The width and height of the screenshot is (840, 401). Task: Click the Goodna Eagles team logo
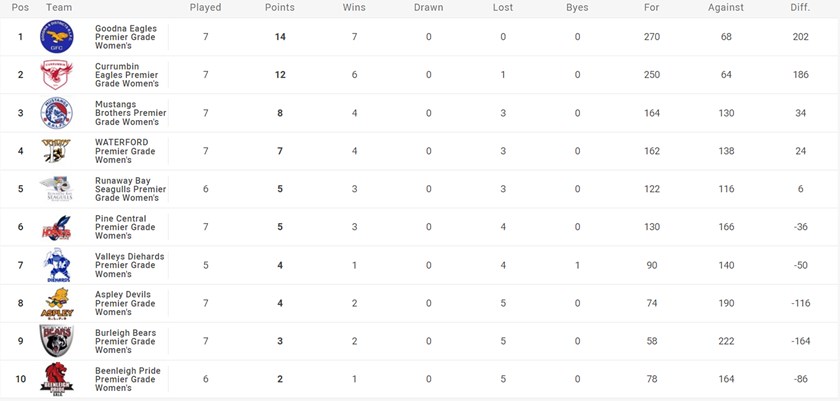coord(56,37)
